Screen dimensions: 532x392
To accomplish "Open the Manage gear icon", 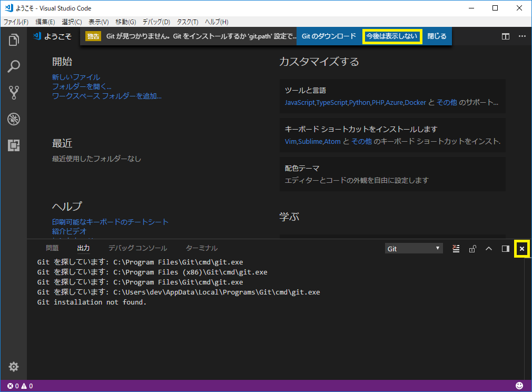I will 14,367.
